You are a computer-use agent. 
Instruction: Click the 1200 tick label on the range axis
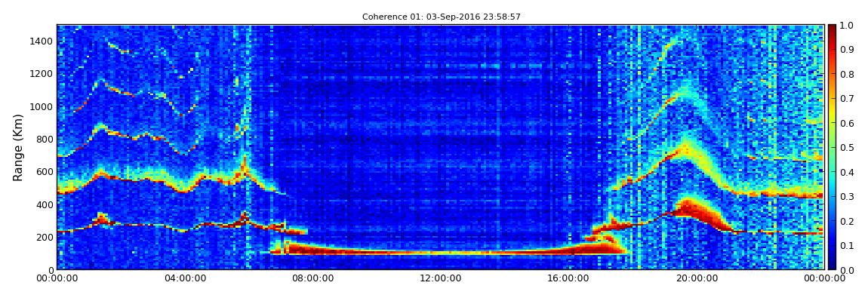(x=42, y=74)
